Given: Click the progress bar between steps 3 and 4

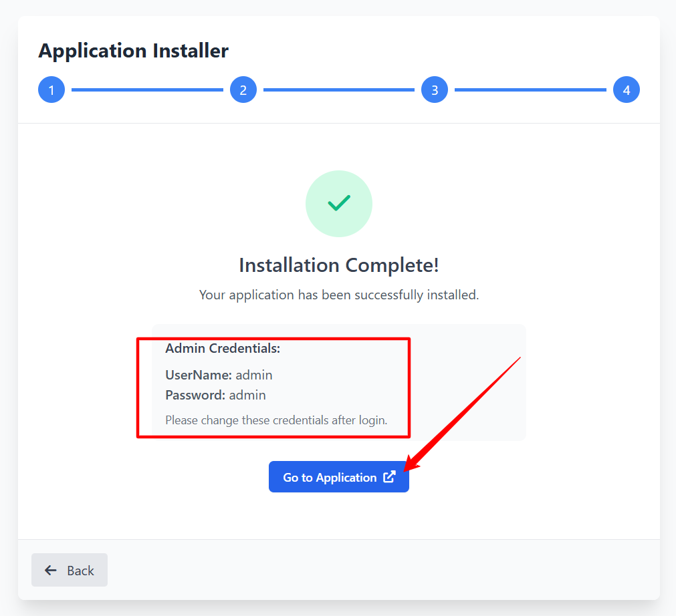Looking at the screenshot, I should (x=530, y=89).
